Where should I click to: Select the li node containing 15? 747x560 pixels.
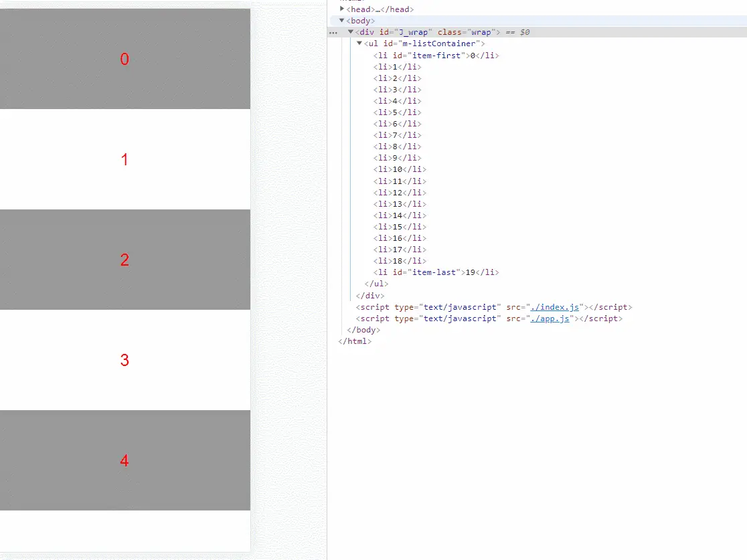(400, 227)
